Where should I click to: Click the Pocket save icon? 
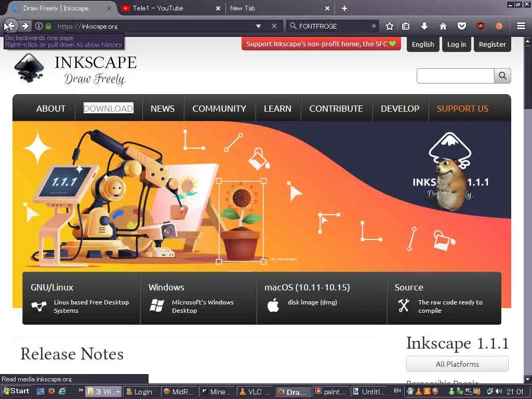(x=462, y=26)
